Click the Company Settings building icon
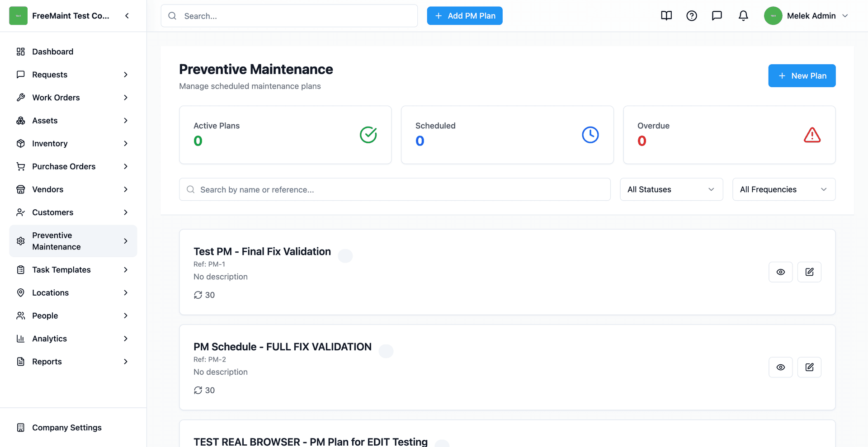 click(x=21, y=428)
